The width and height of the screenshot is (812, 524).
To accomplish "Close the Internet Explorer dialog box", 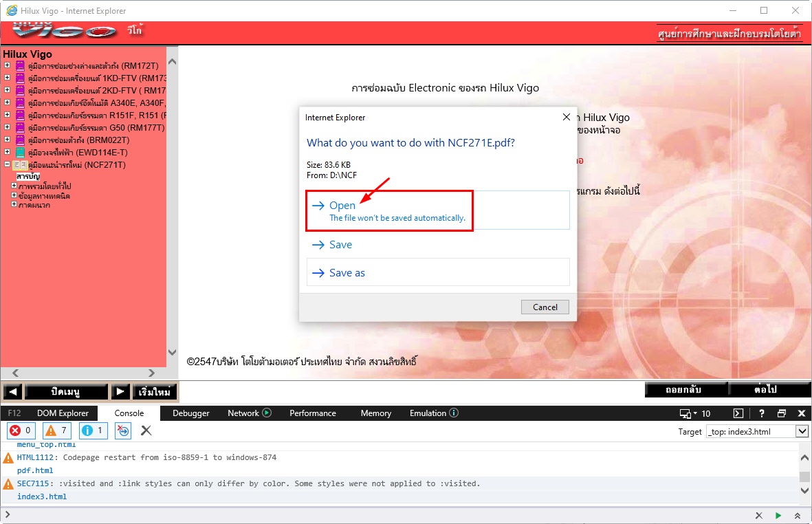I will tap(566, 117).
